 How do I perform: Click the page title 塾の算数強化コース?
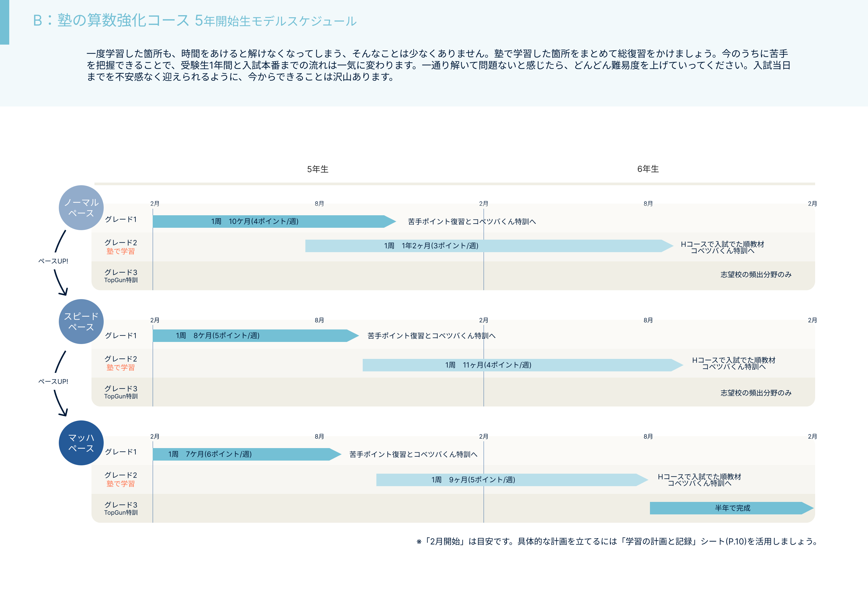point(123,21)
